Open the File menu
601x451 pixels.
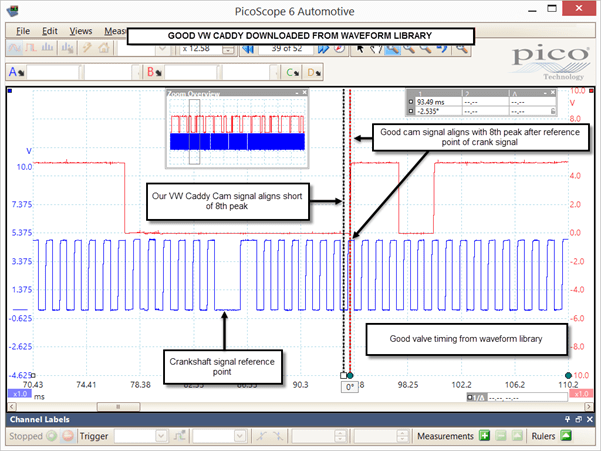coord(23,31)
